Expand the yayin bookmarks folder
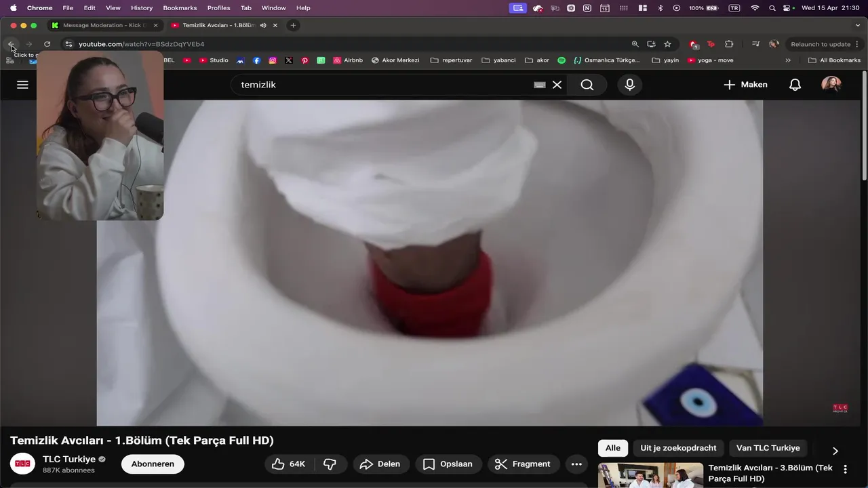The width and height of the screenshot is (868, 488). point(665,60)
